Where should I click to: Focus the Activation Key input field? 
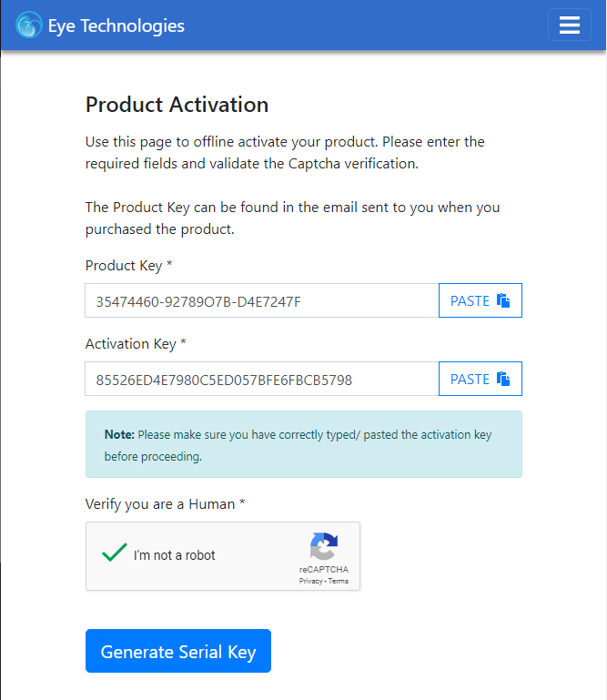click(262, 379)
